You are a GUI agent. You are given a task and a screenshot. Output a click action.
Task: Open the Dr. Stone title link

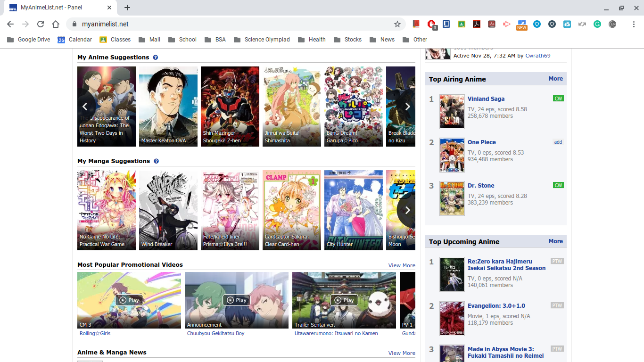[481, 186]
